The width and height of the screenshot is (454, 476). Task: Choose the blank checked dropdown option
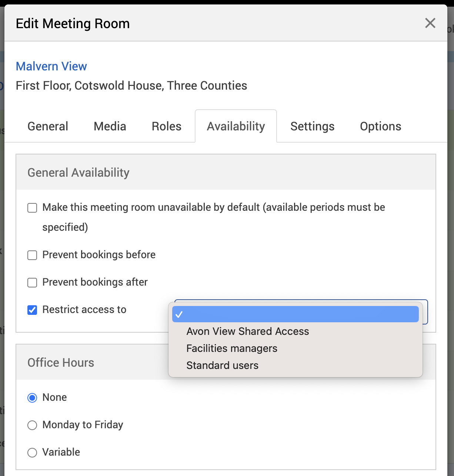(x=295, y=314)
